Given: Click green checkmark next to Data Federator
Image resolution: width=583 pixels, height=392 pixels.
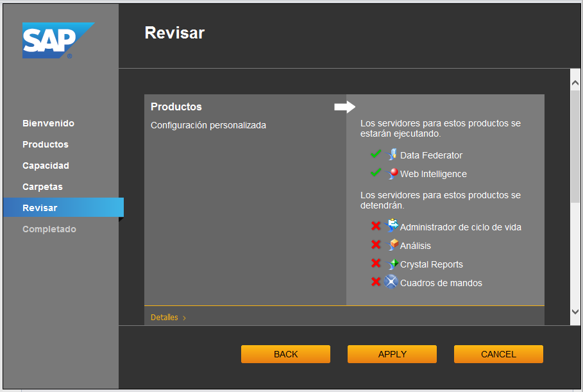Looking at the screenshot, I should (x=376, y=155).
